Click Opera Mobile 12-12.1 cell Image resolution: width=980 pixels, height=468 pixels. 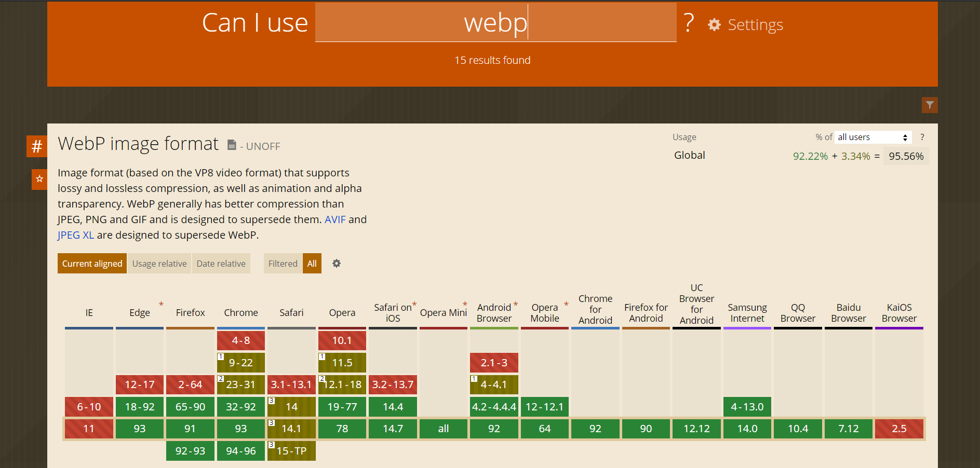pyautogui.click(x=545, y=407)
